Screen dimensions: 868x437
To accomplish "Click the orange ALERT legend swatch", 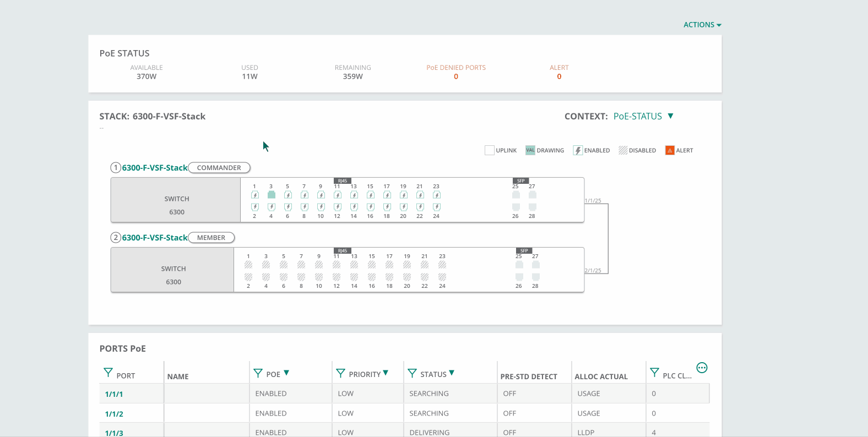I will pyautogui.click(x=670, y=150).
